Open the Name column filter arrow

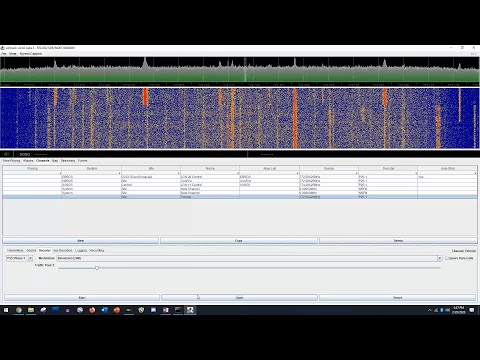click(x=238, y=173)
